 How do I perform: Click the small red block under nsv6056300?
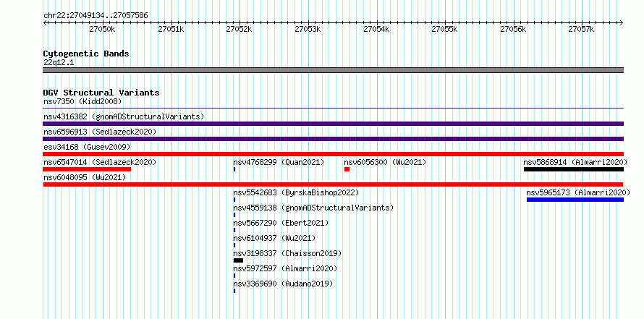[347, 169]
